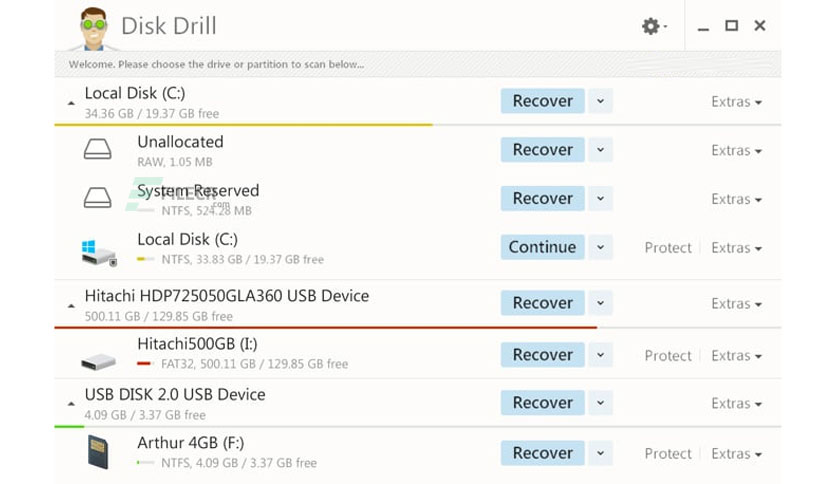Viewport: 836px width, 484px height.
Task: Click the welcome message status bar
Action: 417,64
